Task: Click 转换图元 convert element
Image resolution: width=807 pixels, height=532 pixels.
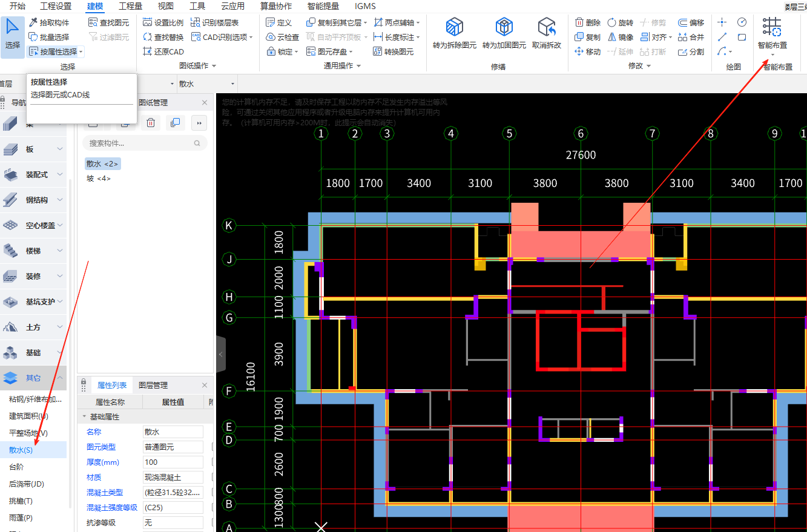Action: [x=393, y=51]
